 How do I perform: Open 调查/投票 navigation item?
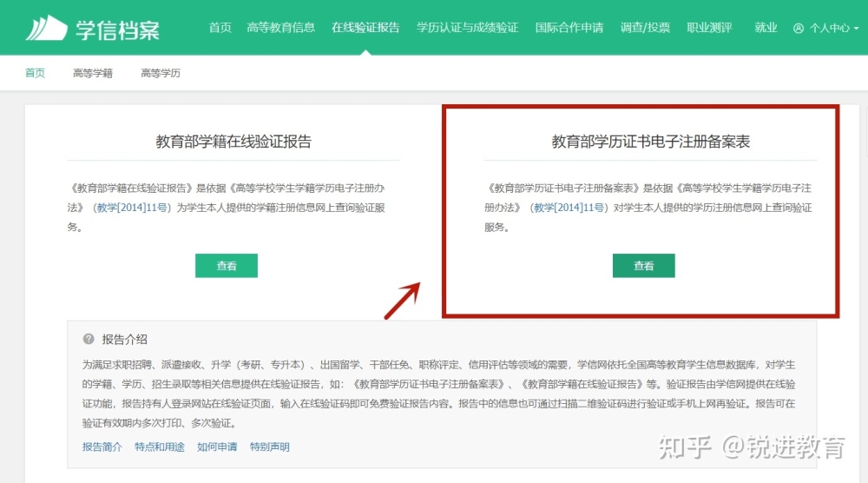click(645, 28)
